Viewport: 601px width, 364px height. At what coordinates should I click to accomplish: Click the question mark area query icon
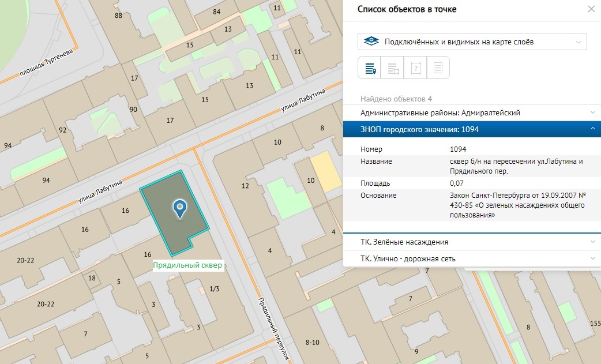click(x=415, y=68)
